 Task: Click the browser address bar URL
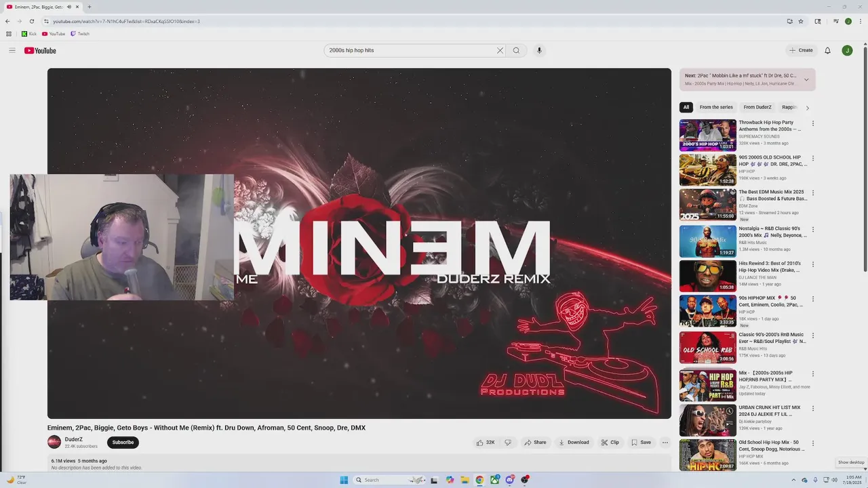coord(126,21)
